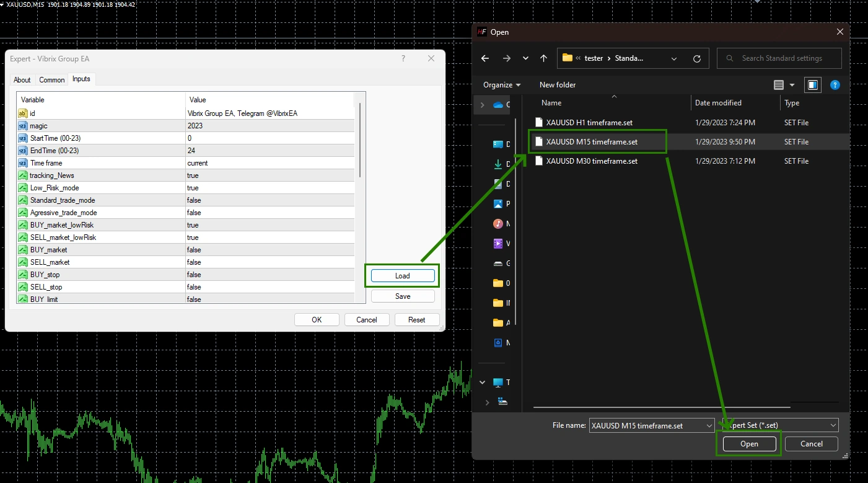Click the id variable string icon

(x=23, y=113)
